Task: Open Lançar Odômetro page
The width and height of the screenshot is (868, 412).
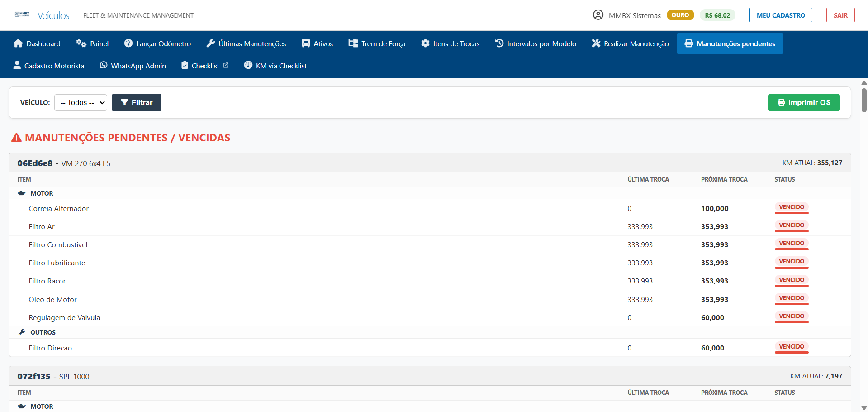Action: [x=157, y=43]
